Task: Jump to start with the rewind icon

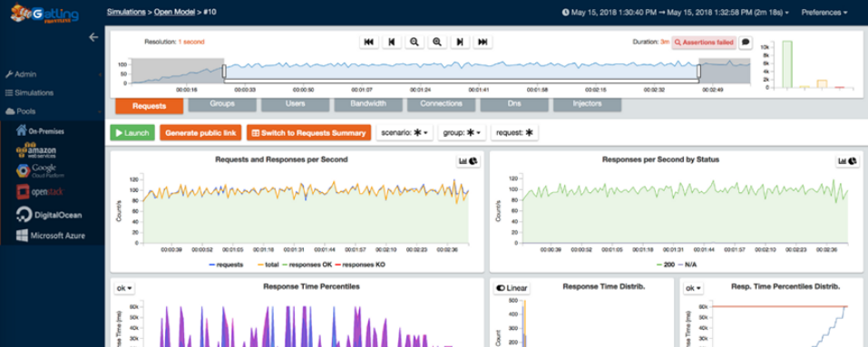Action: (368, 42)
